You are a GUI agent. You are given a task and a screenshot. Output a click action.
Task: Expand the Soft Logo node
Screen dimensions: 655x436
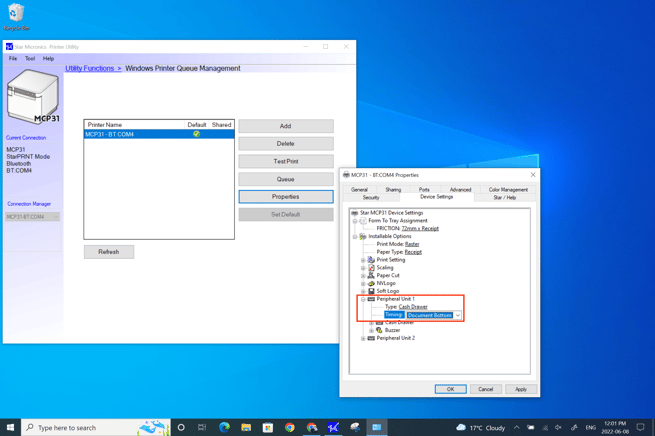363,292
